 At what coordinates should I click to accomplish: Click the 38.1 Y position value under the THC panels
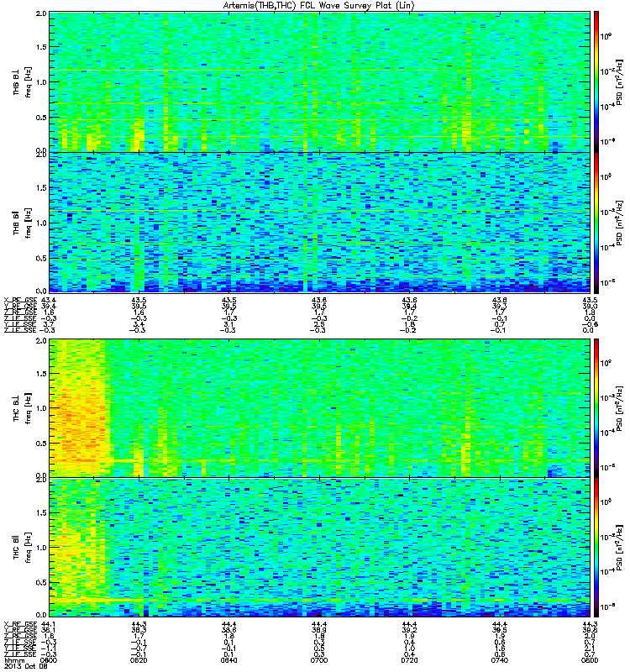coord(49,631)
